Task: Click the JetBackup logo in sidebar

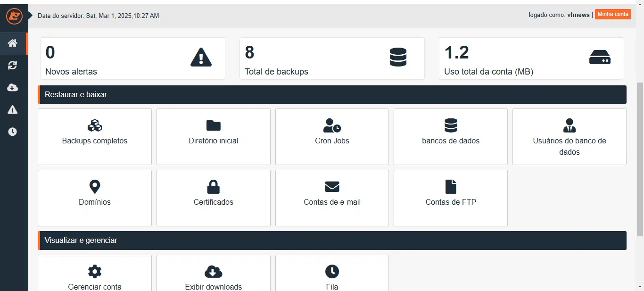Action: tap(14, 16)
